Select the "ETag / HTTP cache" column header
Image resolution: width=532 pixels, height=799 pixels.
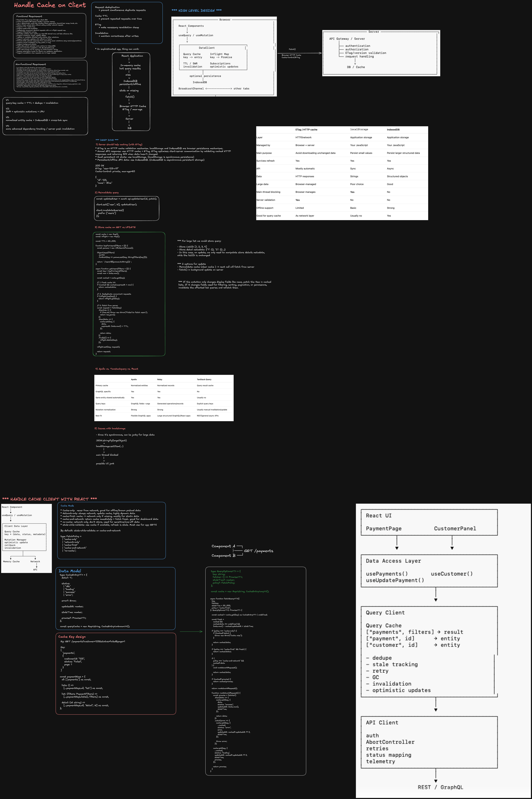[x=306, y=130]
